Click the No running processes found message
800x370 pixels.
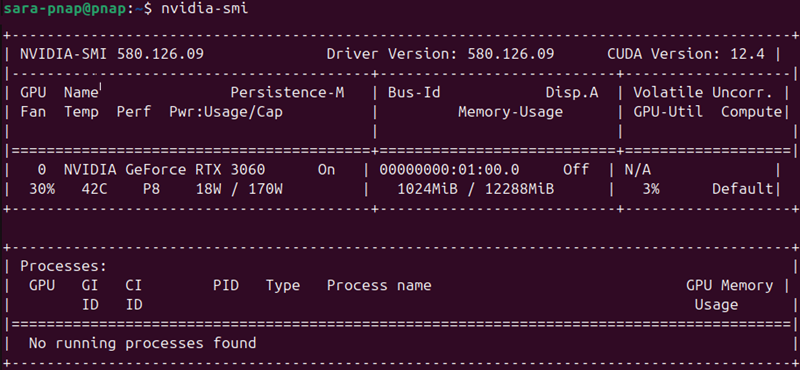[x=142, y=343]
